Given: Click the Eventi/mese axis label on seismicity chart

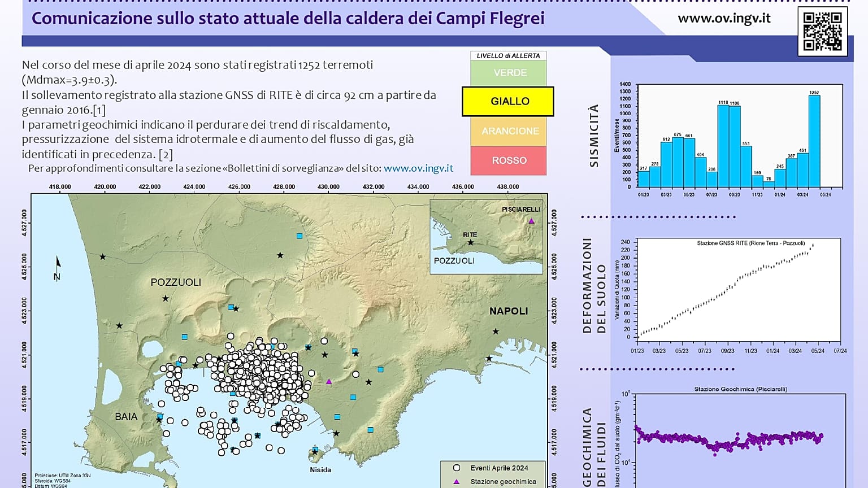Looking at the screenshot, I should point(617,136).
